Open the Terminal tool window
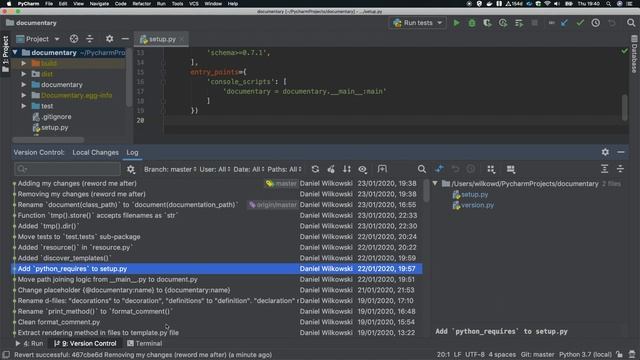 point(144,343)
